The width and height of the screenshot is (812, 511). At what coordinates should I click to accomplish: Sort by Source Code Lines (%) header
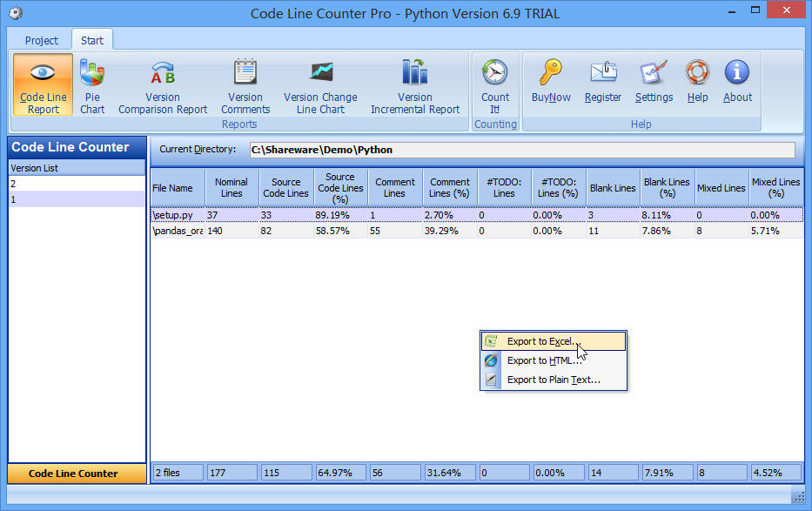click(x=341, y=187)
